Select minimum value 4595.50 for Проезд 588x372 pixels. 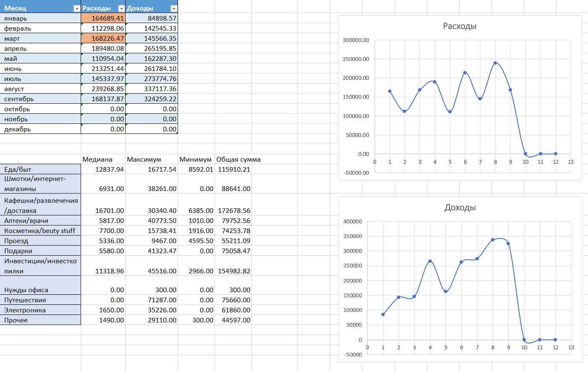pyautogui.click(x=196, y=241)
